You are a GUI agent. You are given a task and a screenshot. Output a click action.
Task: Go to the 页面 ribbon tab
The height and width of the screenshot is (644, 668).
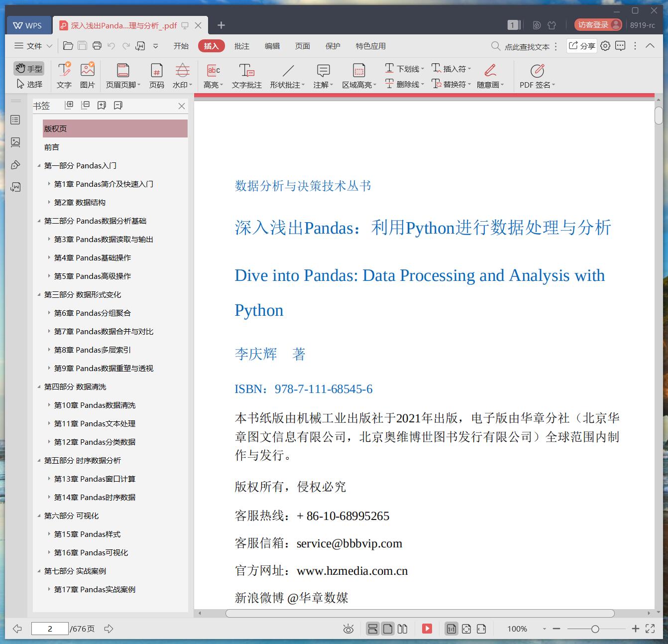point(303,46)
